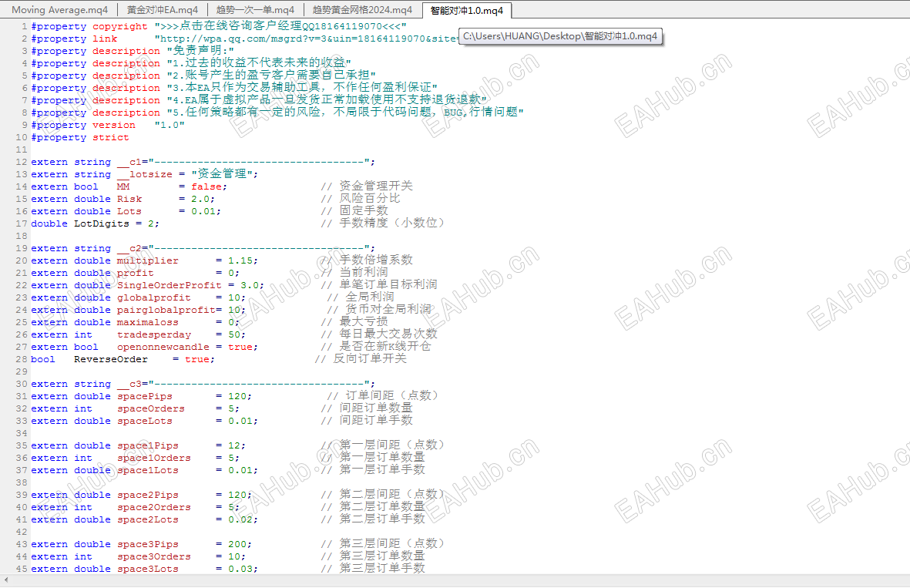Select the active 智能对冲1.0.mq4 tab
The width and height of the screenshot is (910, 588).
467,10
